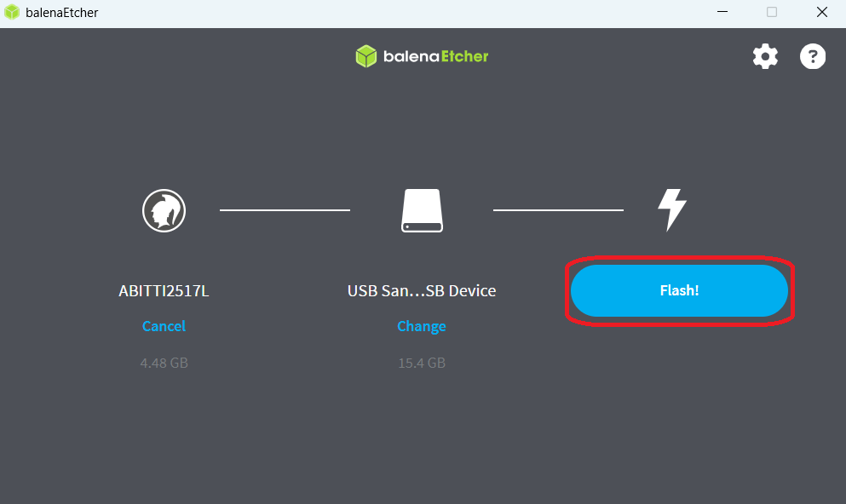Click the 4.48 GB image size text
This screenshot has width=846, height=504.
point(164,363)
